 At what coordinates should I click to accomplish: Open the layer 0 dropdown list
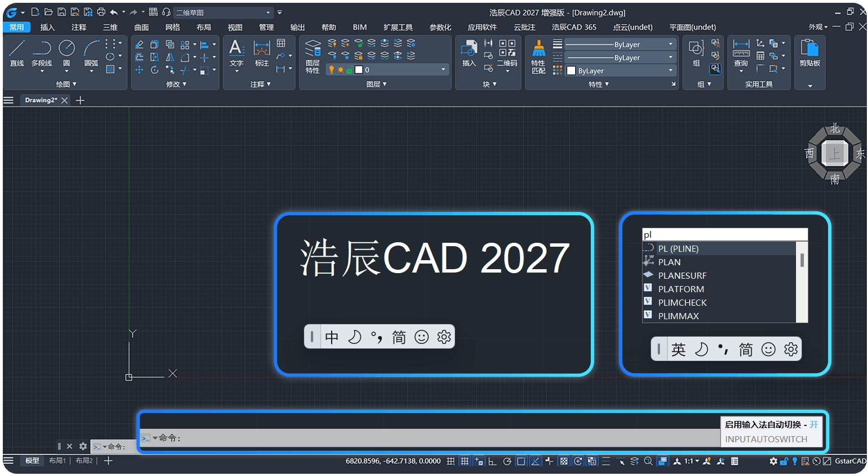click(387, 70)
